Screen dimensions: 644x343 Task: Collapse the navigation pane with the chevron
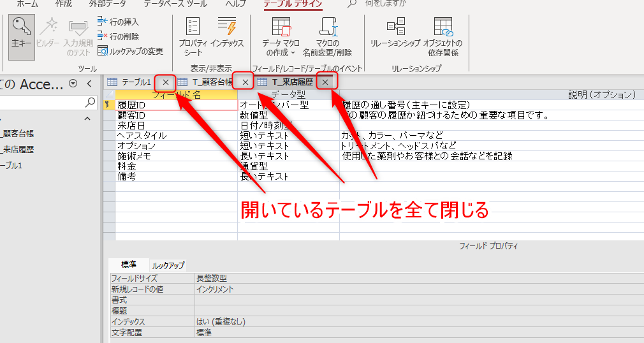(89, 84)
